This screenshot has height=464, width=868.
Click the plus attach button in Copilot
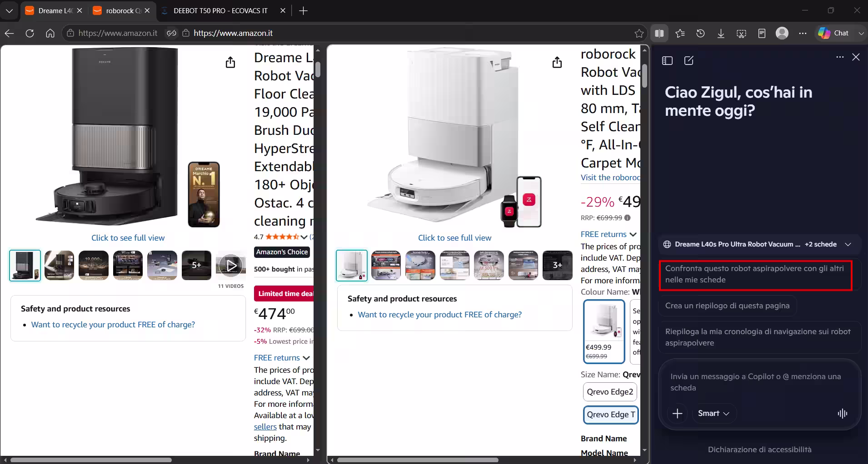click(677, 414)
